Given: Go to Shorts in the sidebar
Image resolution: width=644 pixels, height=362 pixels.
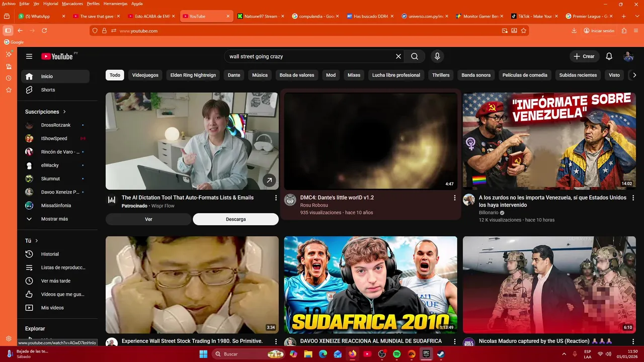Looking at the screenshot, I should (55, 90).
